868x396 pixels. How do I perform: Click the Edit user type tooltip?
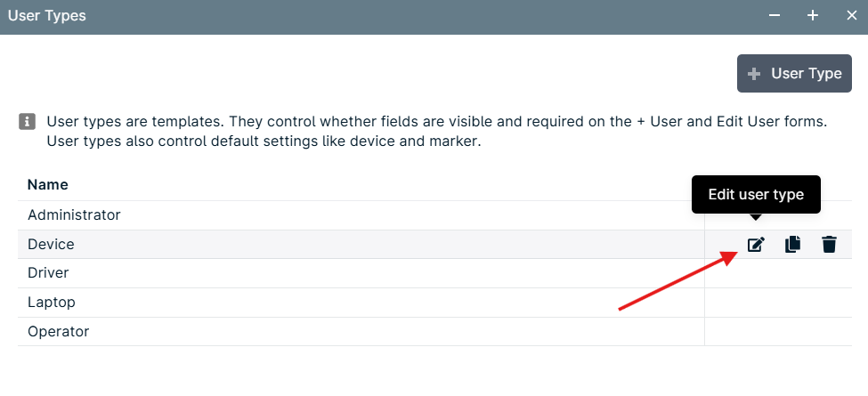tap(756, 195)
